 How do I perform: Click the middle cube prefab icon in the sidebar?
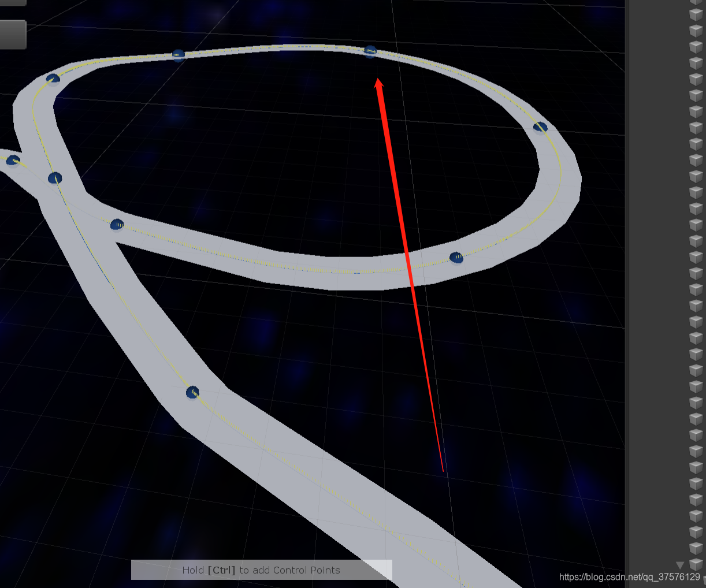click(695, 283)
